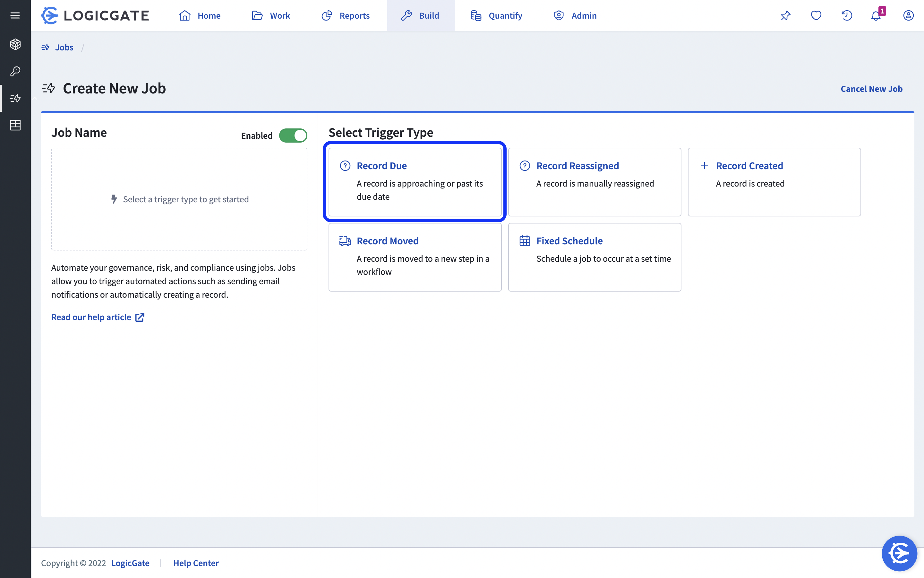
Task: Click the Record Due question icon
Action: click(x=345, y=165)
